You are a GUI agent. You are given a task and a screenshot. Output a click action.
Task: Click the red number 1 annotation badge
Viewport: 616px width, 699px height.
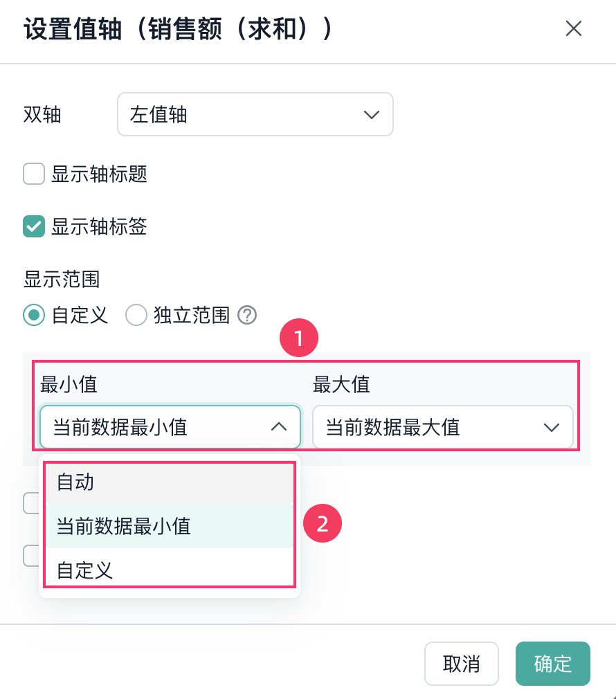pyautogui.click(x=298, y=338)
